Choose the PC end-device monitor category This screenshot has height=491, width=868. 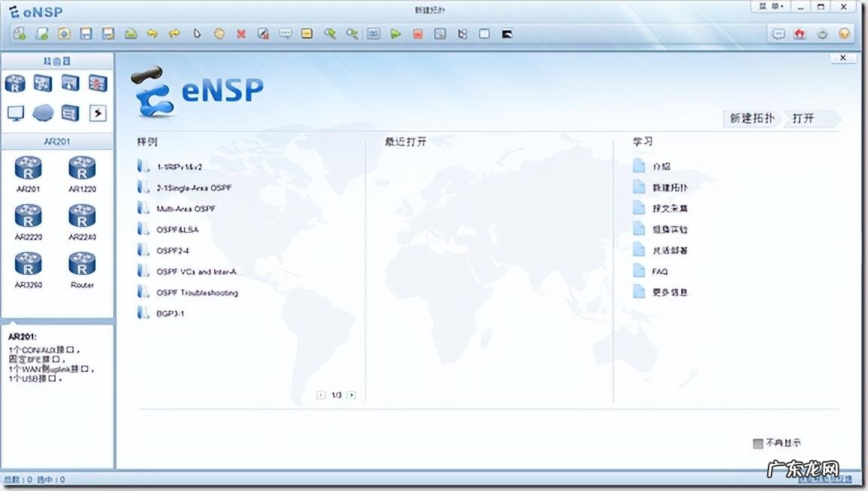pyautogui.click(x=15, y=113)
